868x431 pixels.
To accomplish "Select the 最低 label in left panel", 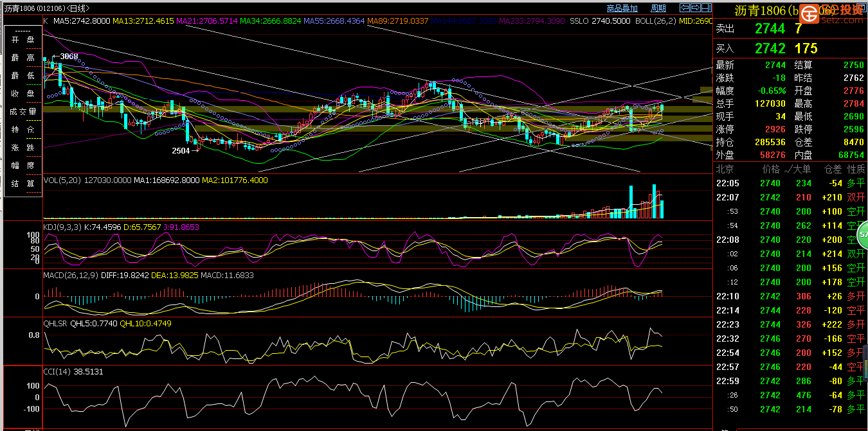I will click(23, 76).
